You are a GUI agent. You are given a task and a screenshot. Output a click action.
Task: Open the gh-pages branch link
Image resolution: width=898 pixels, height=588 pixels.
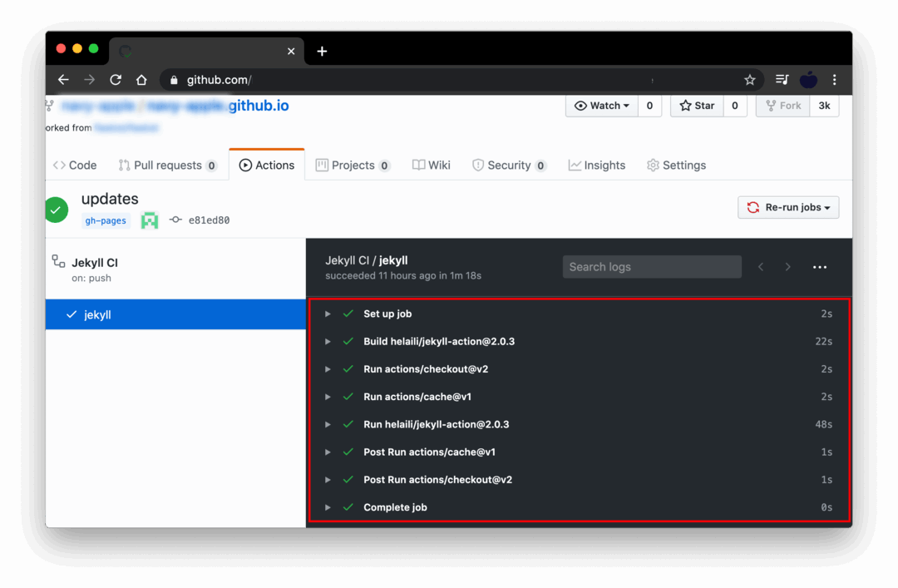click(x=105, y=220)
